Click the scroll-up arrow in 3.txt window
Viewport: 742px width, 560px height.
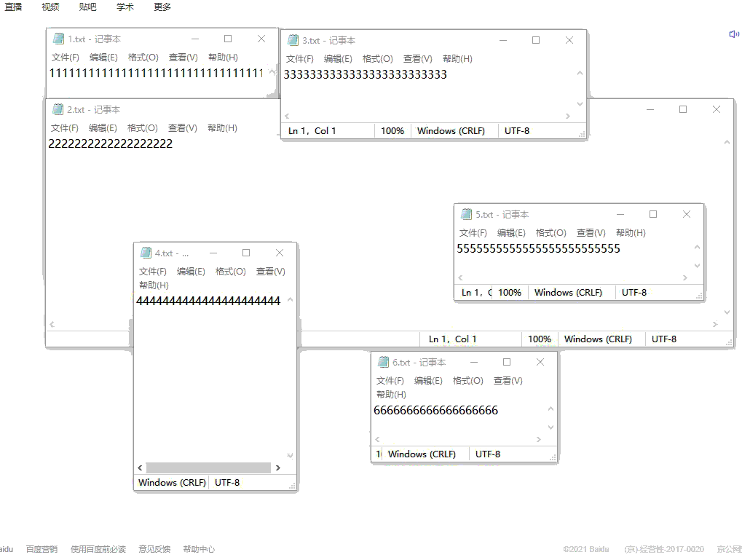(580, 74)
